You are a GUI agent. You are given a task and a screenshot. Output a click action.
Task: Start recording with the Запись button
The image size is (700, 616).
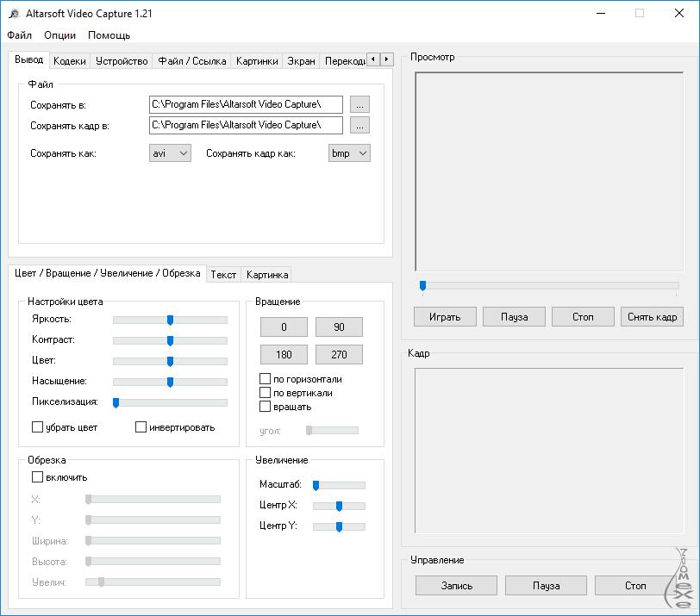pos(456,586)
